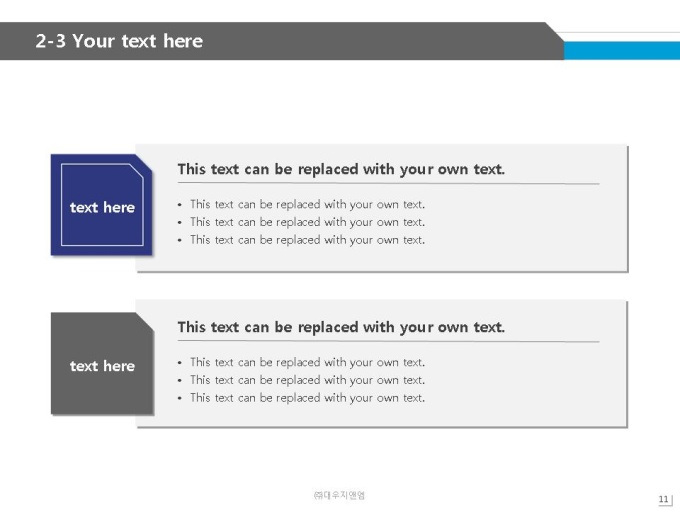Click the empty area of the lower light gray panel
680x510 pixels.
click(x=520, y=384)
